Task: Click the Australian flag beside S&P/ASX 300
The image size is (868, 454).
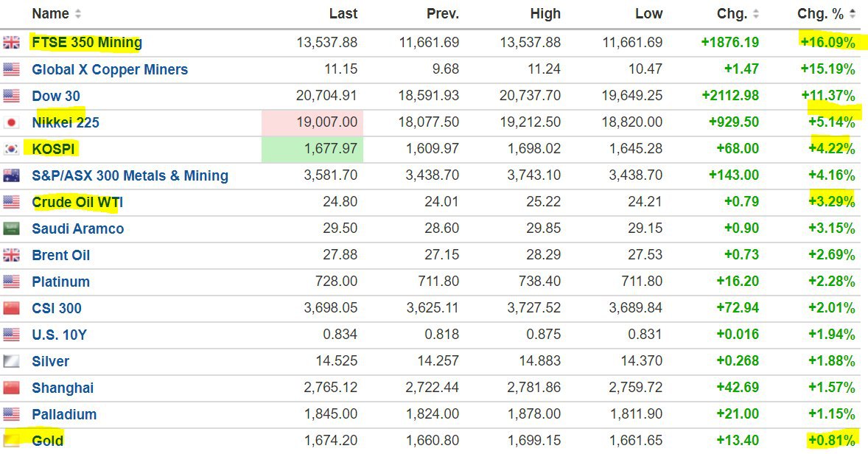Action: point(11,175)
